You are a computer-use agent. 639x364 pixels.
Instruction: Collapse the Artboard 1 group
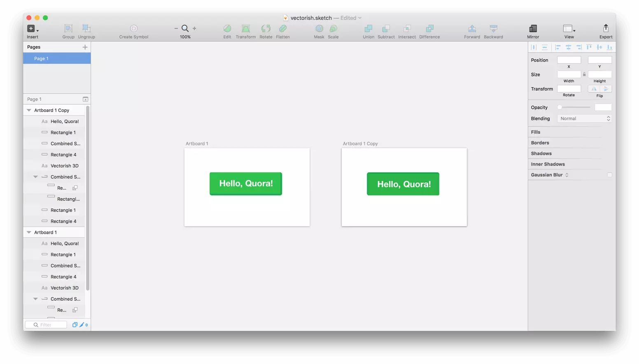coord(29,232)
